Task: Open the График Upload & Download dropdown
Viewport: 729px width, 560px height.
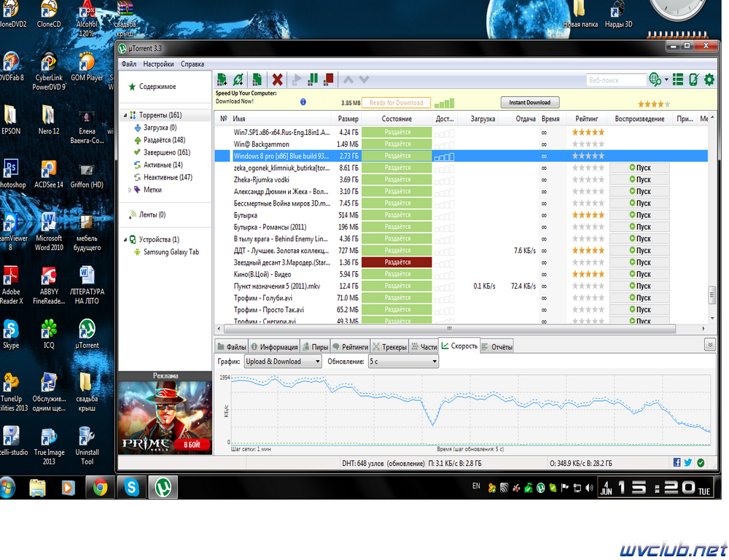Action: pyautogui.click(x=283, y=362)
